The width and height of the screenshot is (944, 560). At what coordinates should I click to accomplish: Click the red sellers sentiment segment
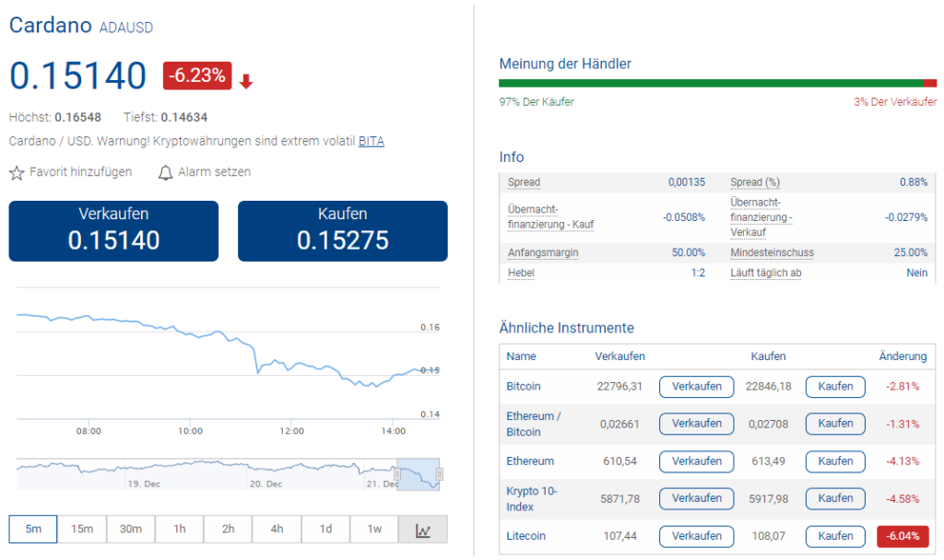tap(930, 83)
